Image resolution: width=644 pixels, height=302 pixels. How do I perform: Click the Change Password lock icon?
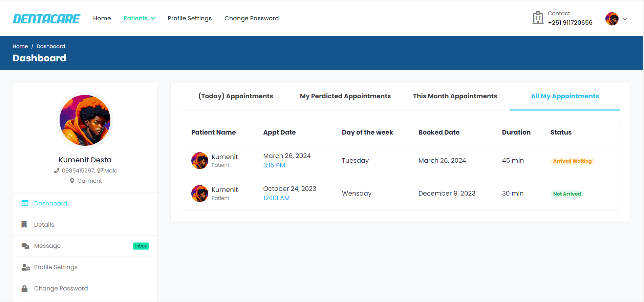pyautogui.click(x=24, y=289)
